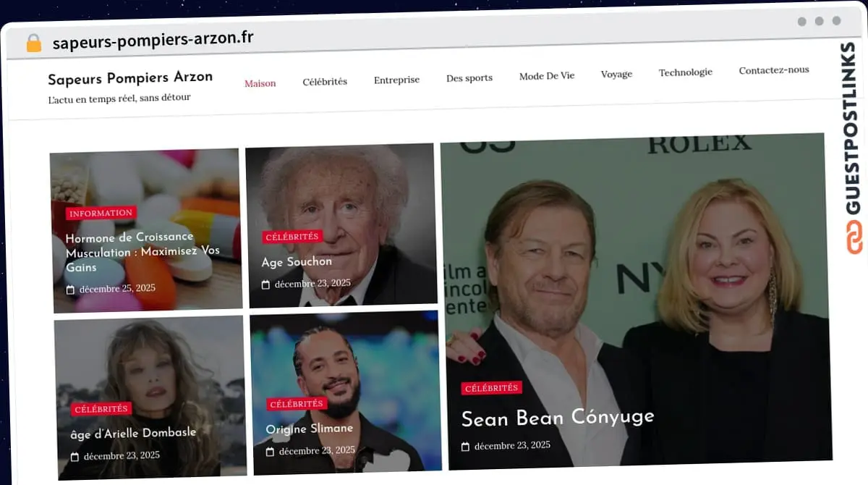This screenshot has height=485, width=868.
Task: Click the padlock icon in the address bar
Action: (x=33, y=41)
